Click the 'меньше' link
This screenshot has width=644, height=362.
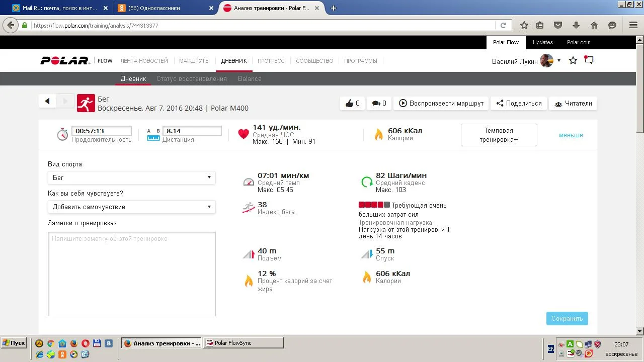point(571,135)
